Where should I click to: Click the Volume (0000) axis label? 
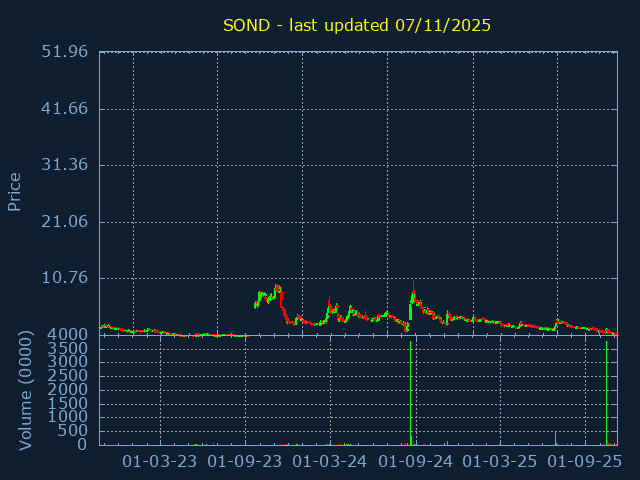click(x=26, y=391)
